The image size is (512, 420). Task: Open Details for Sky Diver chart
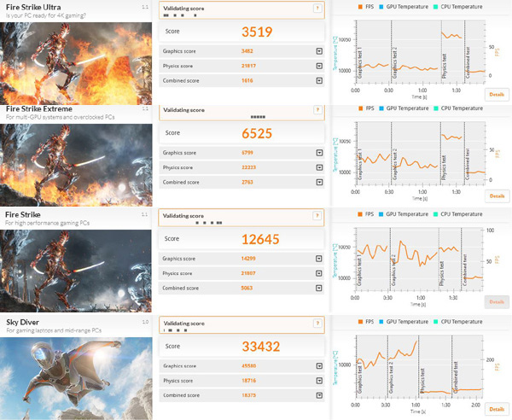point(497,409)
